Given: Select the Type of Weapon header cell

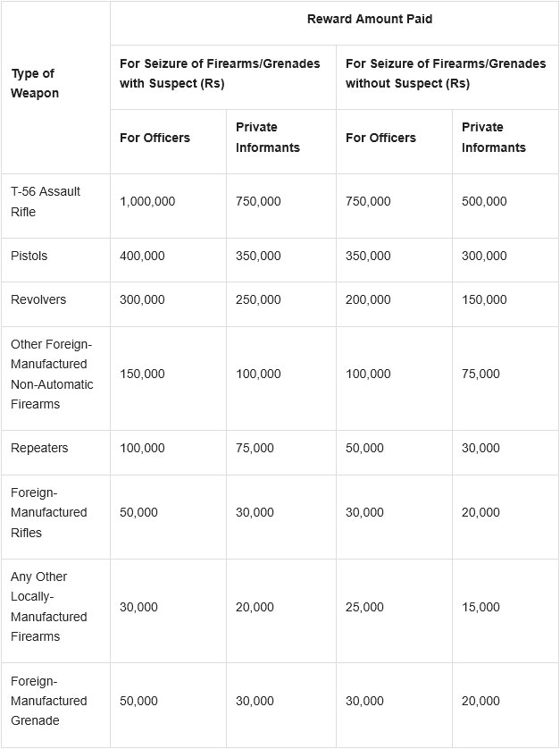Looking at the screenshot, I should 34,83.
